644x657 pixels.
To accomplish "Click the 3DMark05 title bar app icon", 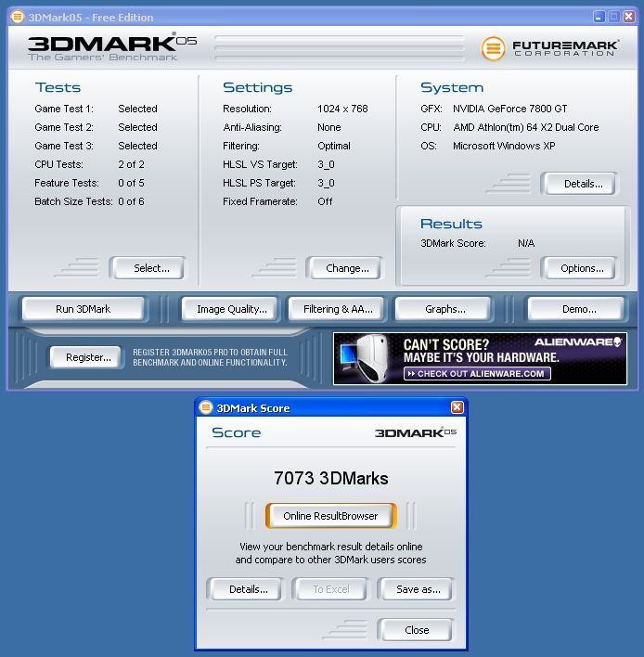I will click(18, 17).
